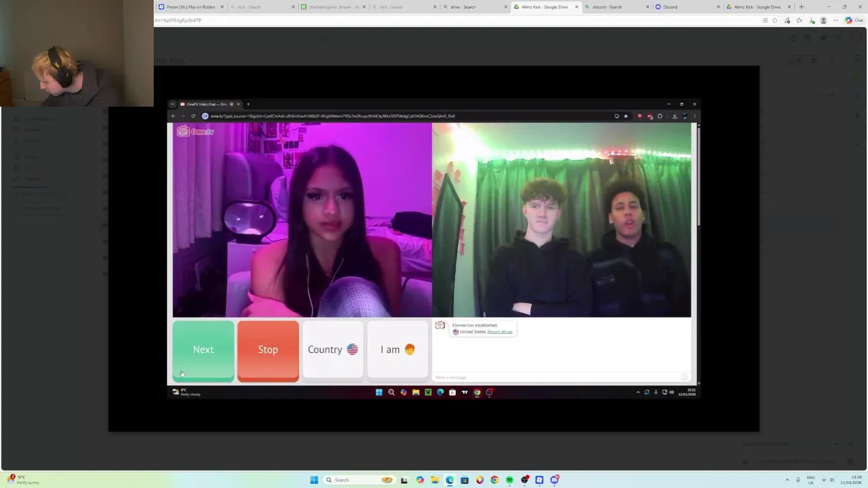Click the red Stop button
Screen dimensions: 868x488
pos(268,351)
